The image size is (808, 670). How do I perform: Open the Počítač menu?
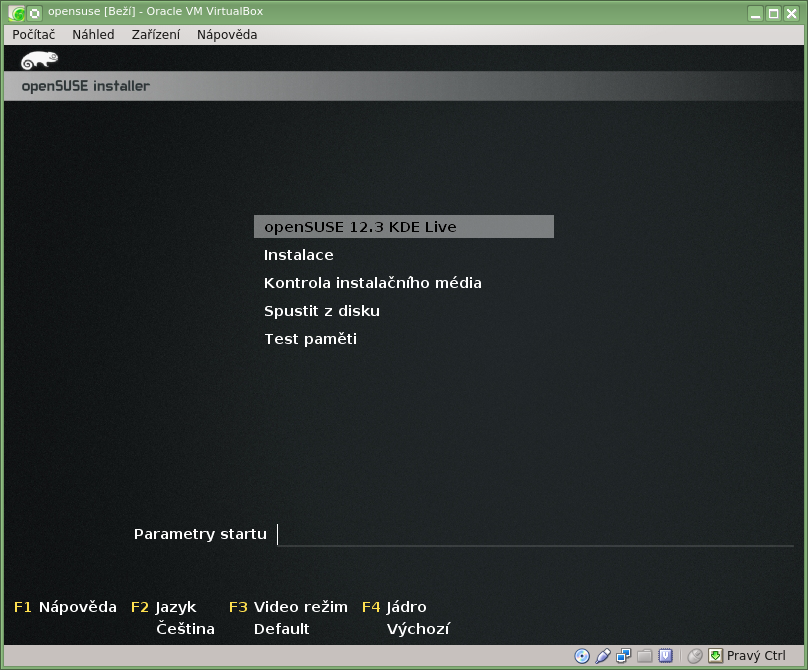33,35
